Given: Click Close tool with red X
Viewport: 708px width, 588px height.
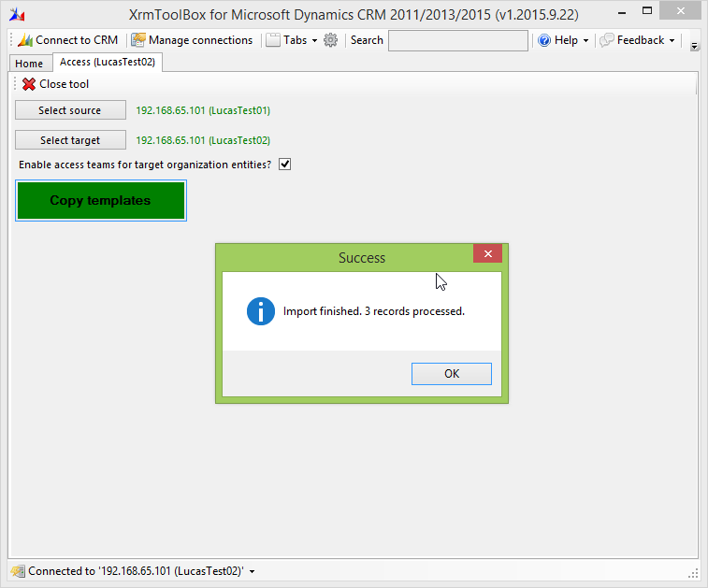Looking at the screenshot, I should [55, 84].
